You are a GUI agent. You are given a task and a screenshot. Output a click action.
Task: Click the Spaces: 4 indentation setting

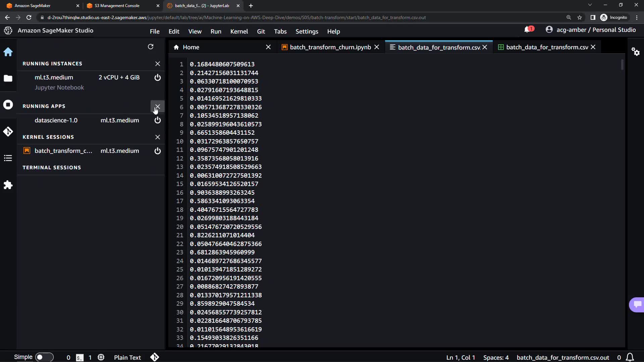pyautogui.click(x=496, y=357)
